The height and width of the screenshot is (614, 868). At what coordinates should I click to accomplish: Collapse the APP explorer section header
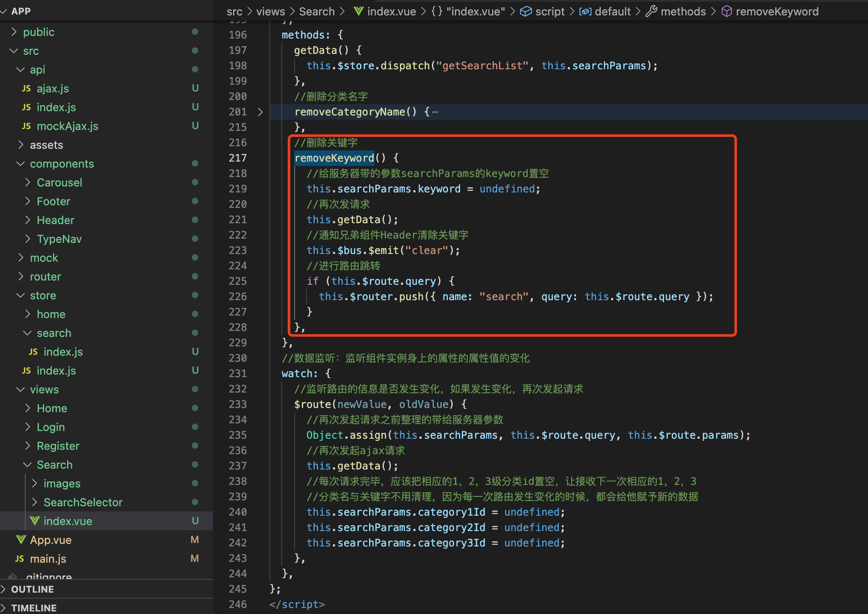tap(21, 11)
